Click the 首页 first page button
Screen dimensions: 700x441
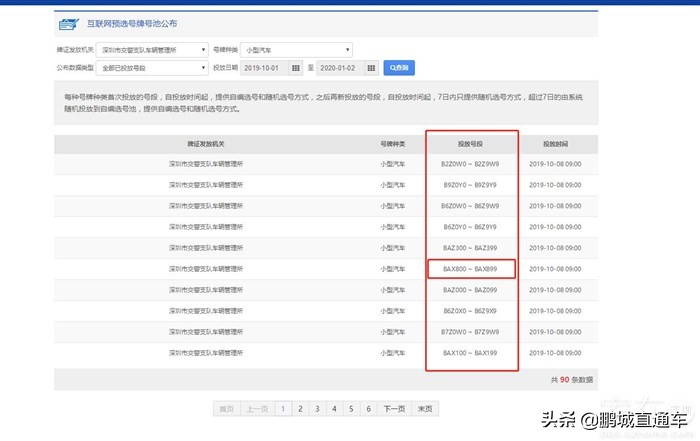coord(227,408)
